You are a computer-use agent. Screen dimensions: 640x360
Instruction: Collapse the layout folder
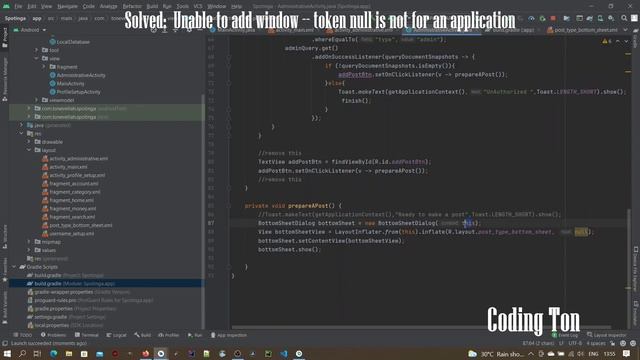click(29, 150)
